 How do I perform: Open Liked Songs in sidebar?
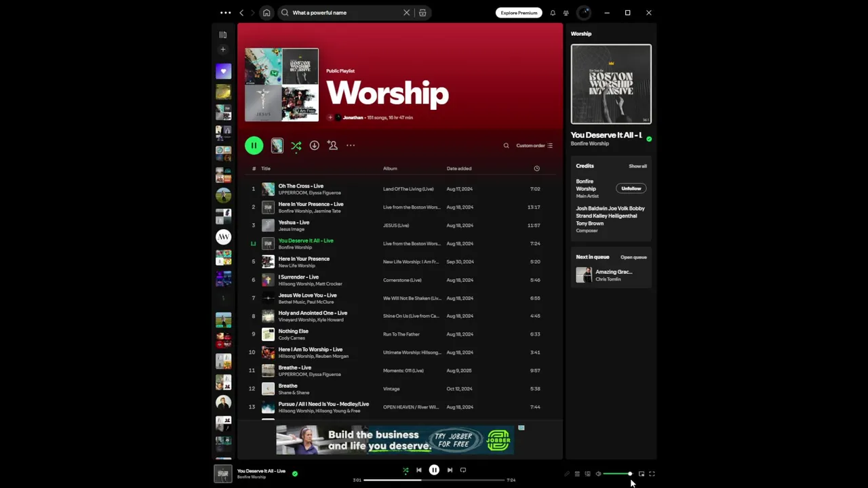pyautogui.click(x=223, y=70)
